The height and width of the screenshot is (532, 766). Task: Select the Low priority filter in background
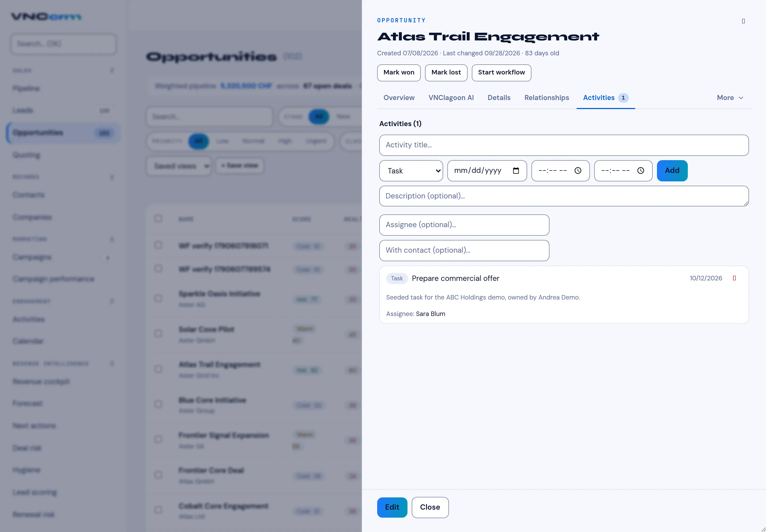[x=222, y=141]
